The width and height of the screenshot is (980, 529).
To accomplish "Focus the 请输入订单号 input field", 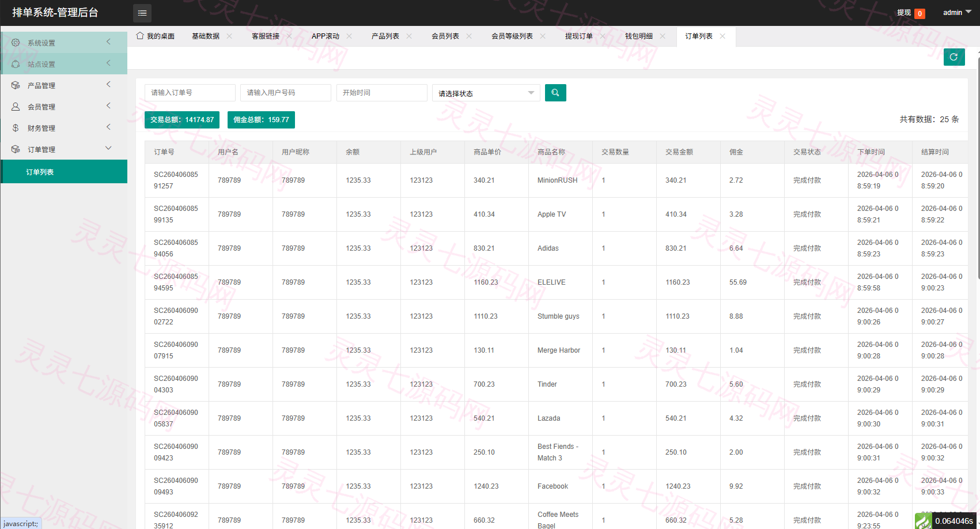I will (190, 93).
